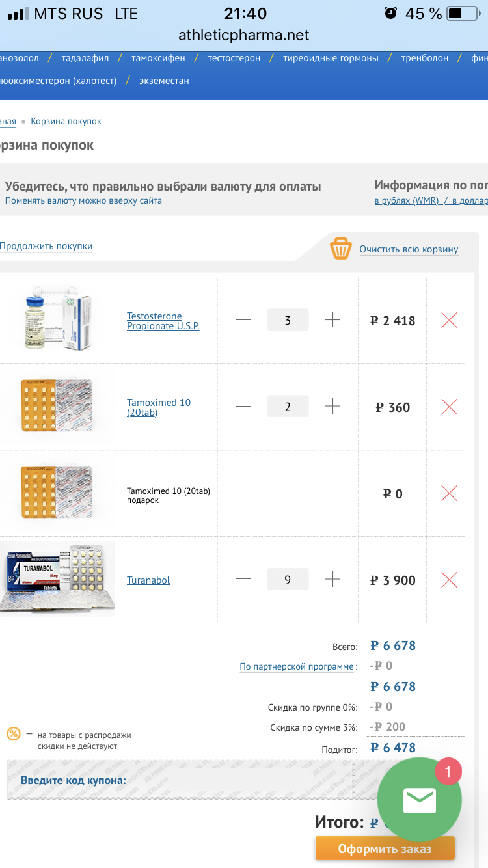The width and height of the screenshot is (488, 868).
Task: Add one more Turanabol with plus
Action: tap(332, 580)
